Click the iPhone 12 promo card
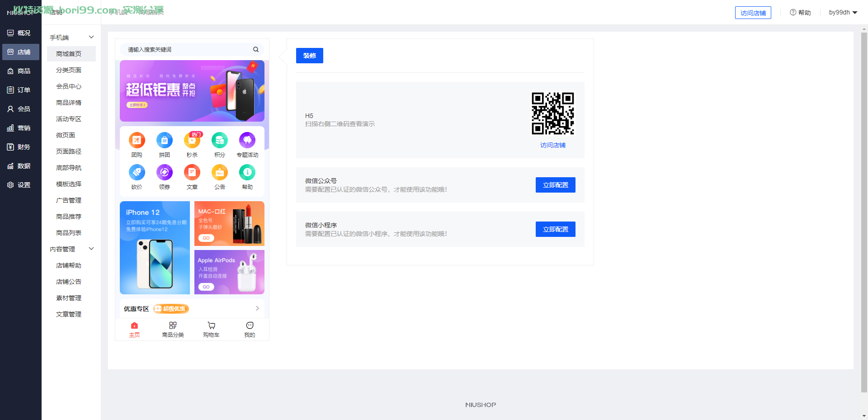 (155, 248)
